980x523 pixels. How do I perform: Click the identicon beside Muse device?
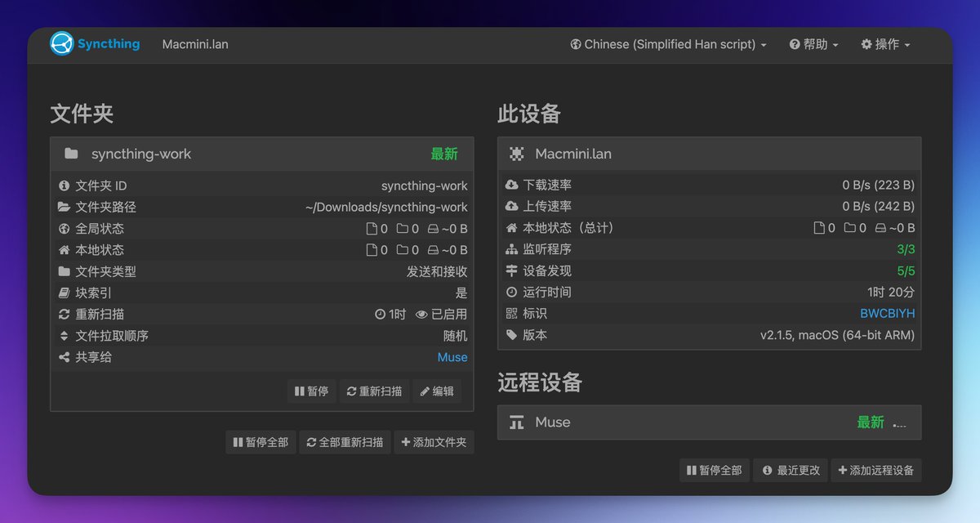517,422
